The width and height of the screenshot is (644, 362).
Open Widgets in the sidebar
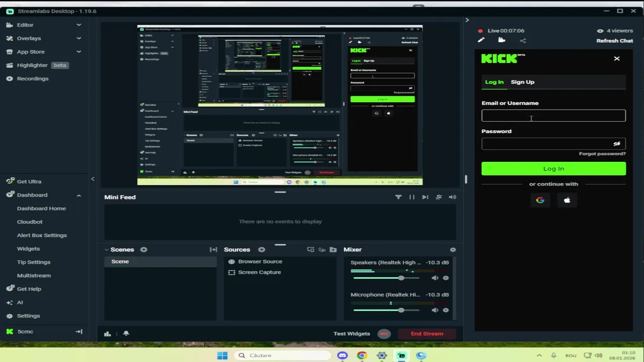(28, 249)
